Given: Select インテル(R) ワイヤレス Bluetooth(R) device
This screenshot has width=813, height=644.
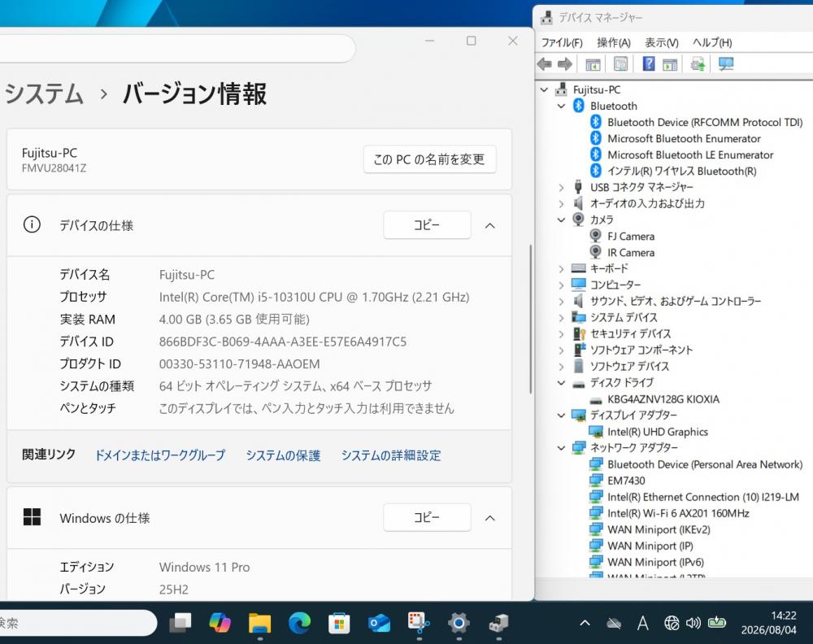Looking at the screenshot, I should tap(682, 171).
